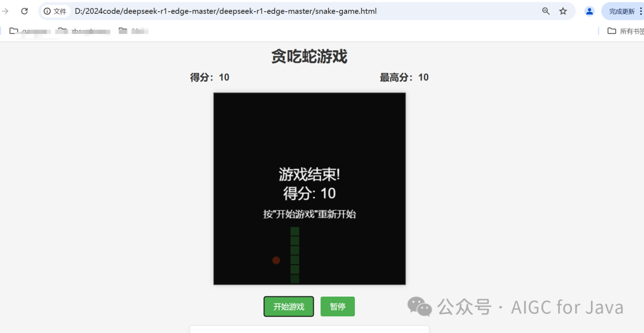Click the zoom magnifier icon in the address bar
The height and width of the screenshot is (333, 644).
click(x=546, y=11)
